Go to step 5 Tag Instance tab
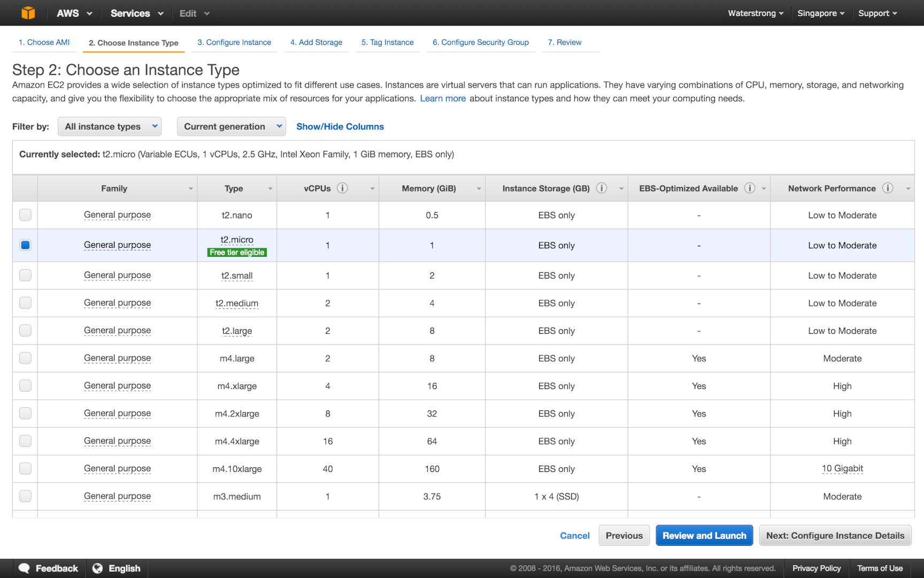The width and height of the screenshot is (924, 578). click(x=388, y=42)
